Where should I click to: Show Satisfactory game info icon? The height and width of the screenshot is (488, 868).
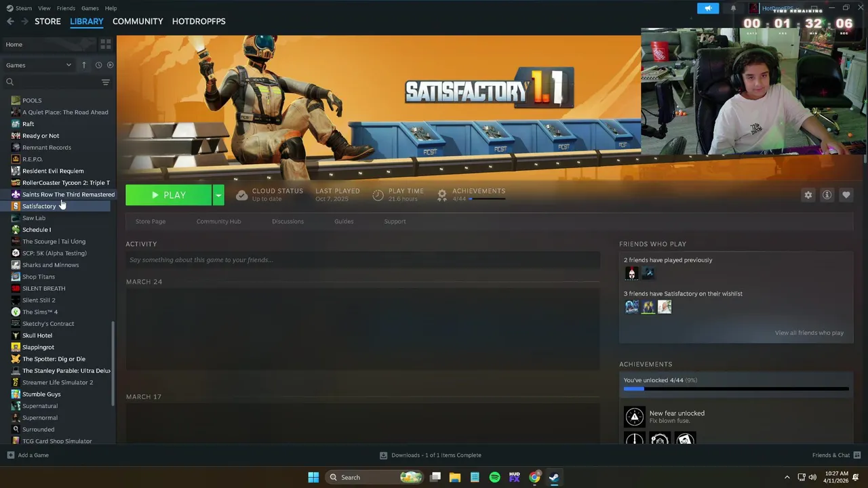coord(827,195)
